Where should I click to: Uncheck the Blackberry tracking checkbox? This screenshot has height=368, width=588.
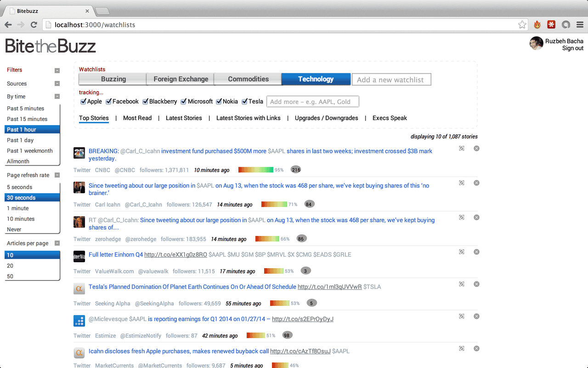click(145, 102)
